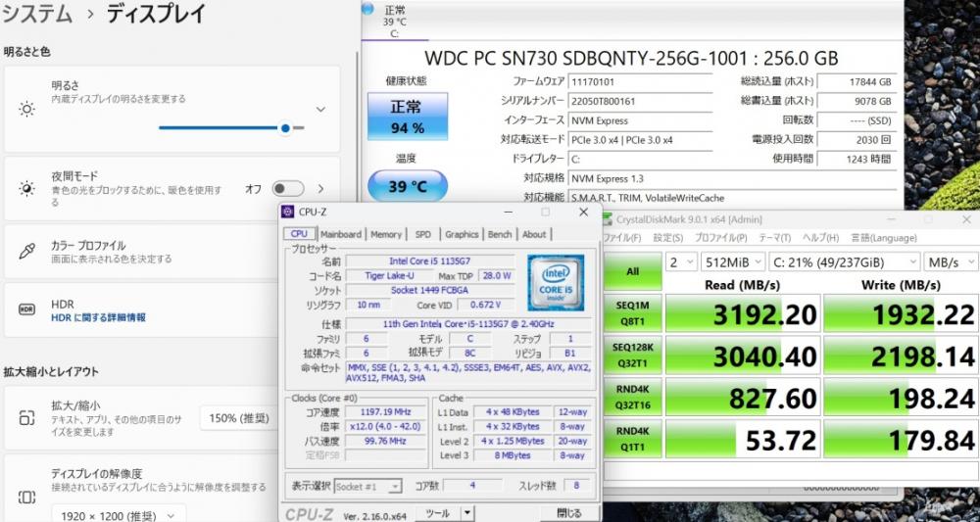Image resolution: width=980 pixels, height=522 pixels.
Task: Open the C: 21% drive selection dropdown
Action: tap(844, 262)
